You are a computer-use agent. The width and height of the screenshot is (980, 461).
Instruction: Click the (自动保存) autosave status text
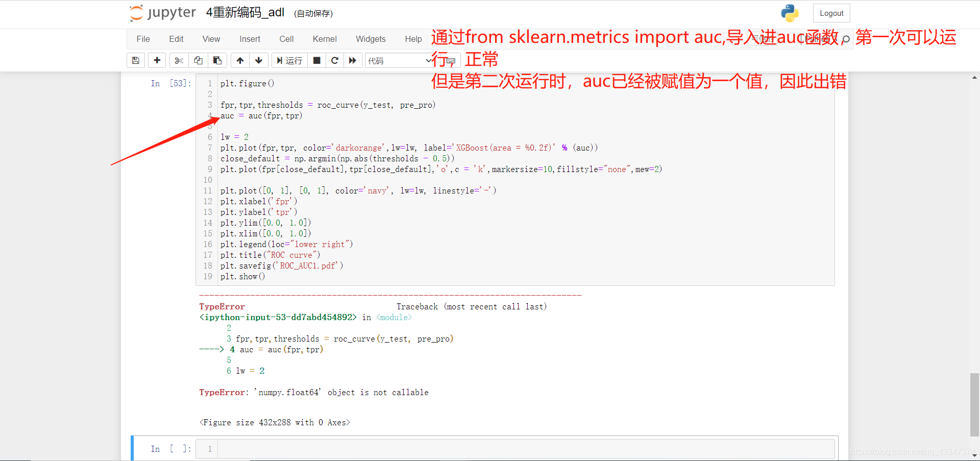point(313,14)
